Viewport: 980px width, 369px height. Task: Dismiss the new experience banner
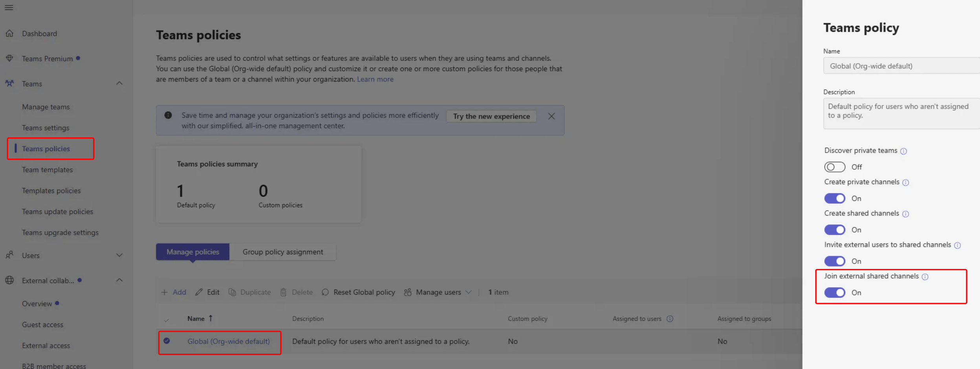(551, 116)
